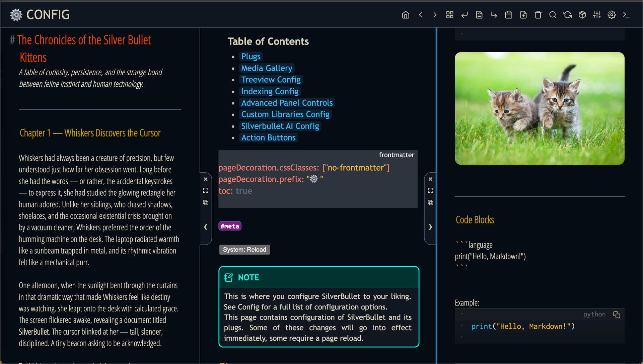643x364 pixels.
Task: Click the home icon in top toolbar
Action: (406, 15)
